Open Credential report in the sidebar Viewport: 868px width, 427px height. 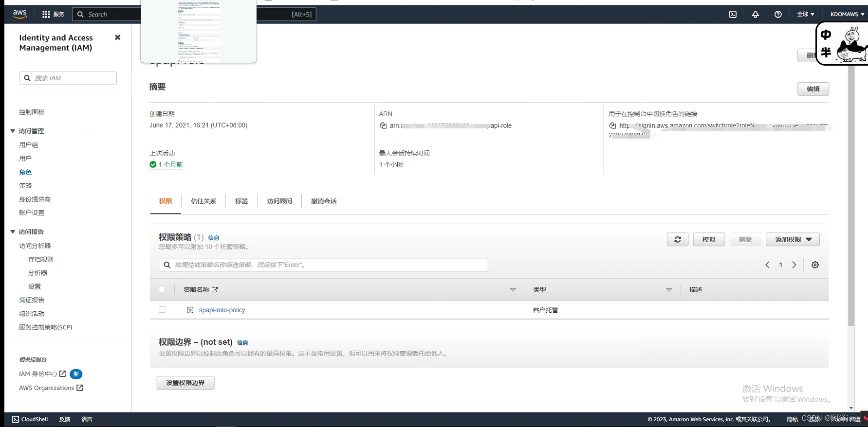tap(32, 300)
